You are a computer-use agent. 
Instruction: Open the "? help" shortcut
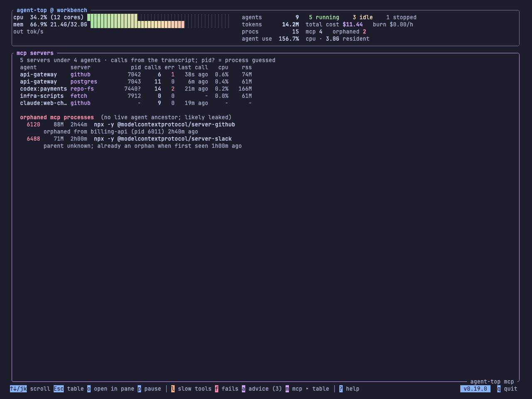[x=349, y=389]
